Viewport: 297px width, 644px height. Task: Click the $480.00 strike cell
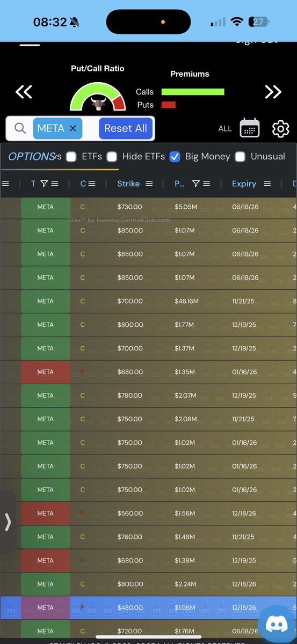tap(130, 608)
